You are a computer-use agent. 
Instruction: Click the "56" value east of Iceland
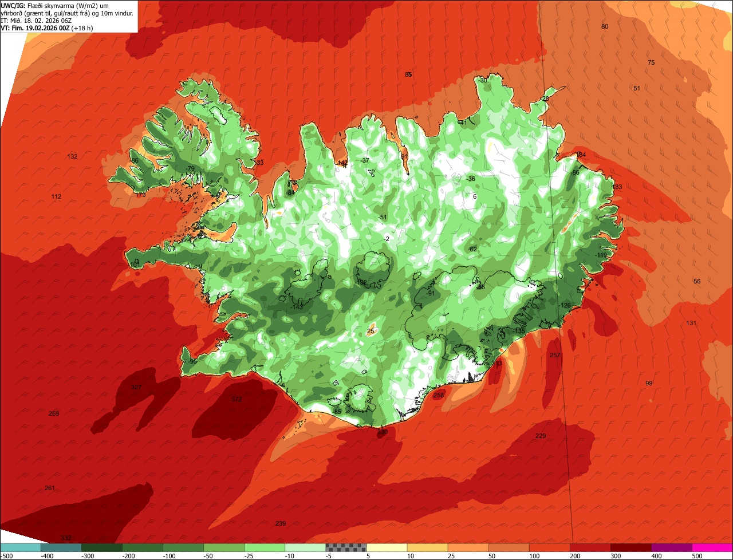697,281
